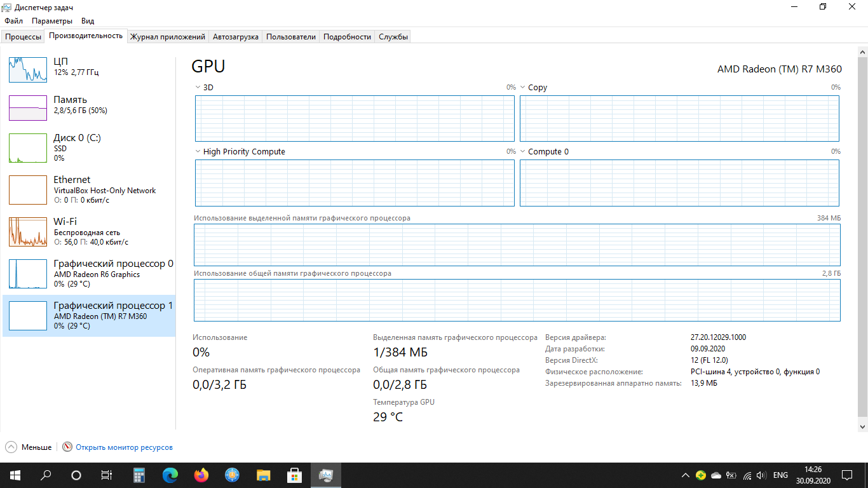Open the OneDrive cloud tray icon

(x=716, y=475)
